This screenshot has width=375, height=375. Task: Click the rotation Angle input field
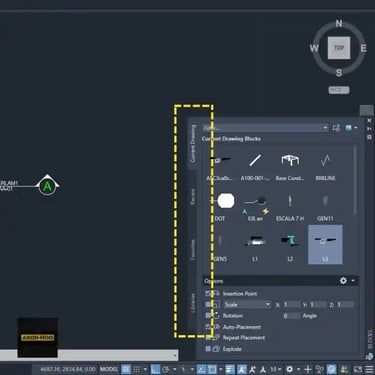(x=292, y=316)
